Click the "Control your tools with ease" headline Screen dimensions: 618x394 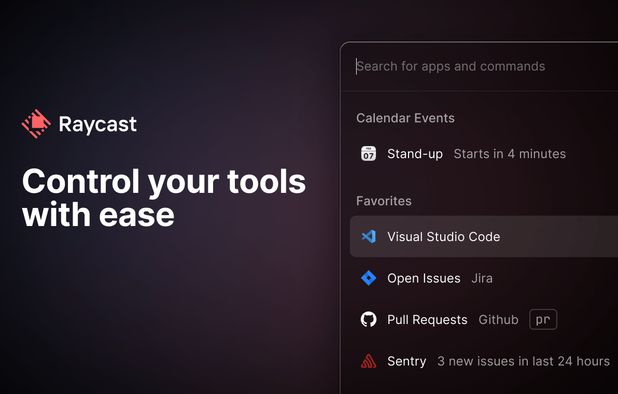(x=164, y=198)
